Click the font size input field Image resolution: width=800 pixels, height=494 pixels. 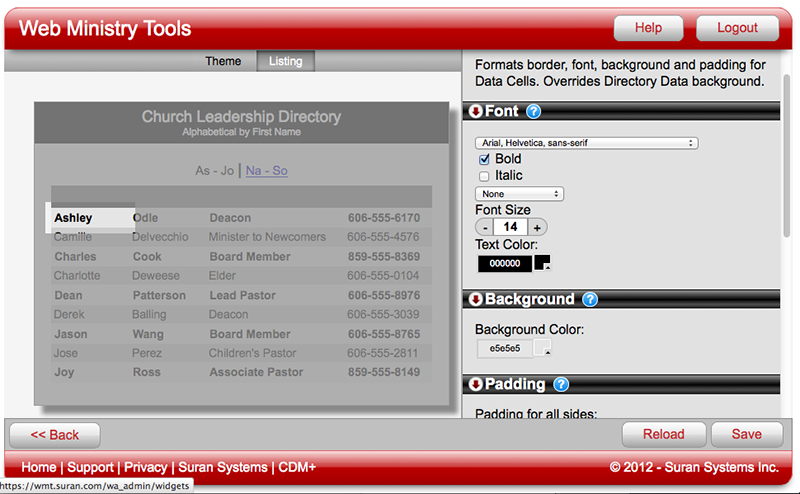pos(510,227)
